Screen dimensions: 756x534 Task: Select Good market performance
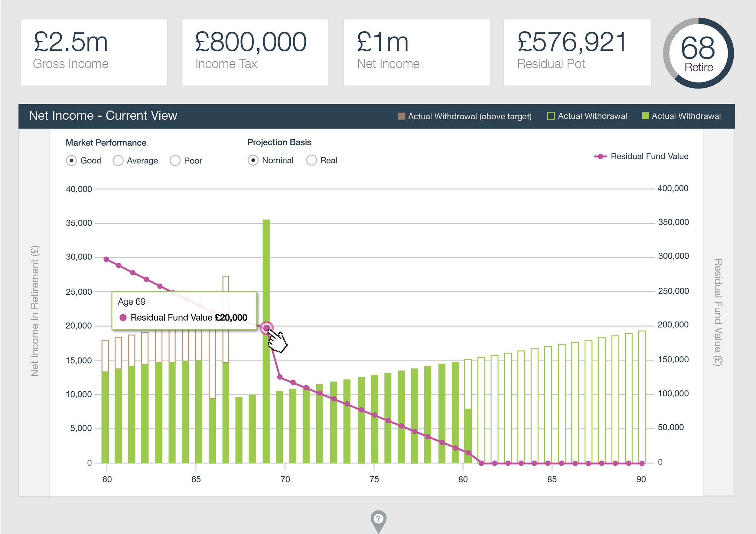[71, 160]
